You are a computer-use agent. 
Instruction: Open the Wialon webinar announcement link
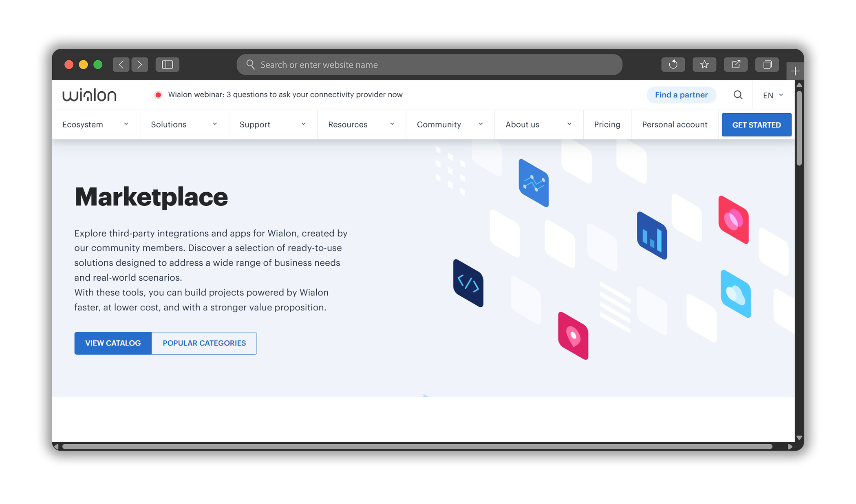pyautogui.click(x=285, y=95)
